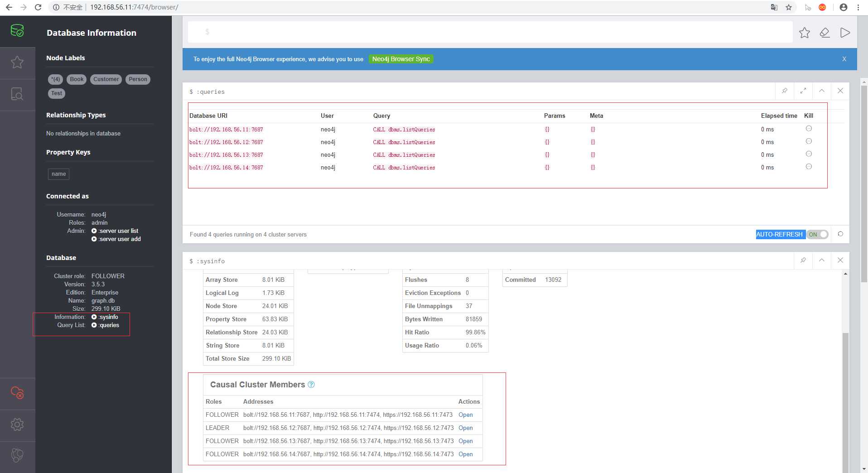Open the Favorites star sidebar icon

17,63
